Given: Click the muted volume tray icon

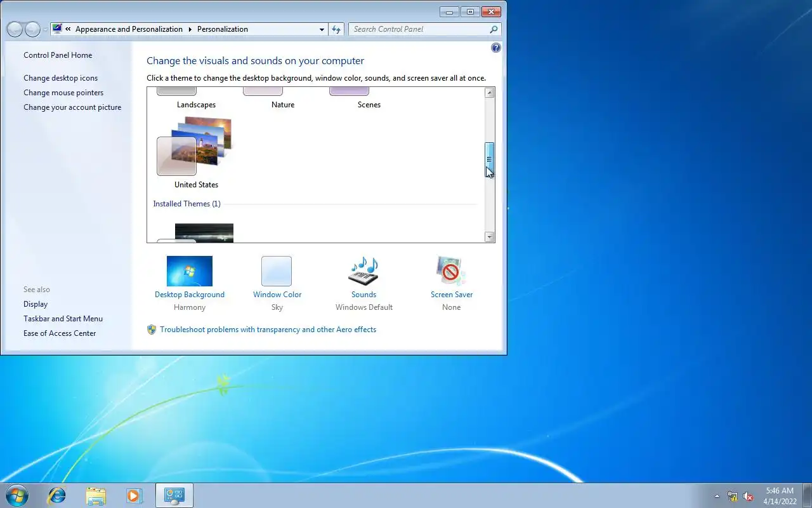Looking at the screenshot, I should 749,497.
